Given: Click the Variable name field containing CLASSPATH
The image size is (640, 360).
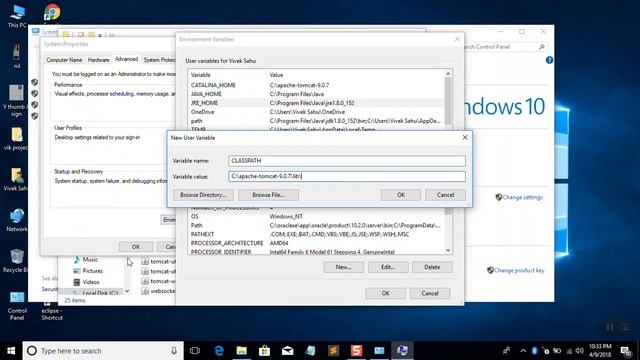Looking at the screenshot, I should coord(347,161).
